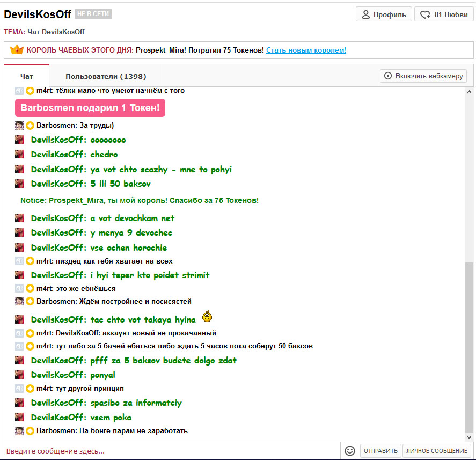The image size is (476, 460).
Task: Open the emoji smiley picker
Action: [x=350, y=451]
